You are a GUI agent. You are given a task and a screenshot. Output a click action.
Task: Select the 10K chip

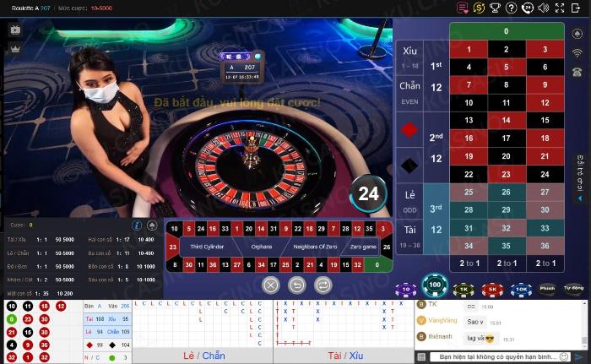(x=521, y=290)
